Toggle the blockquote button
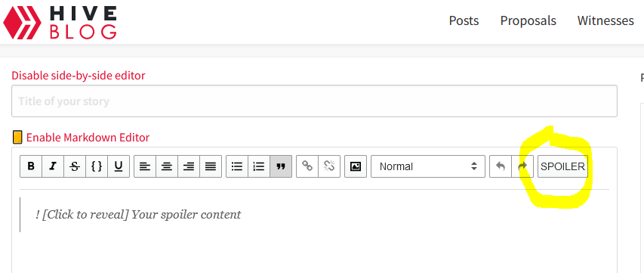644x273 pixels. [x=281, y=166]
